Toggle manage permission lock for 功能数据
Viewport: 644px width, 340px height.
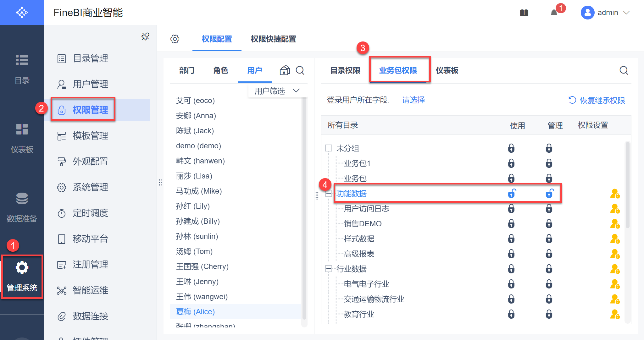click(x=549, y=194)
